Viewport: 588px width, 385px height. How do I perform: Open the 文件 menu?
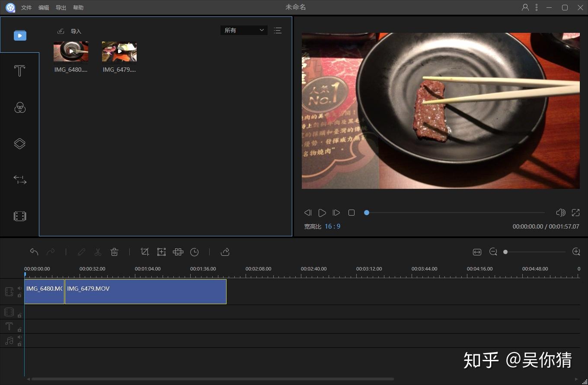click(x=26, y=8)
